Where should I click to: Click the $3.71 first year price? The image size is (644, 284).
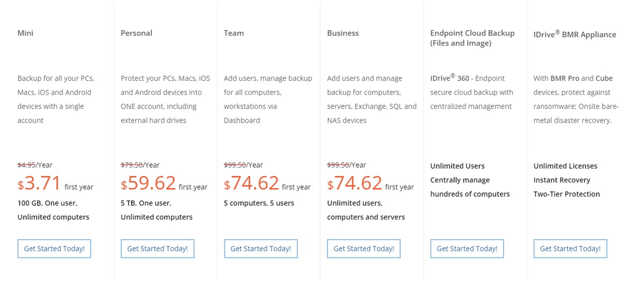pyautogui.click(x=56, y=184)
